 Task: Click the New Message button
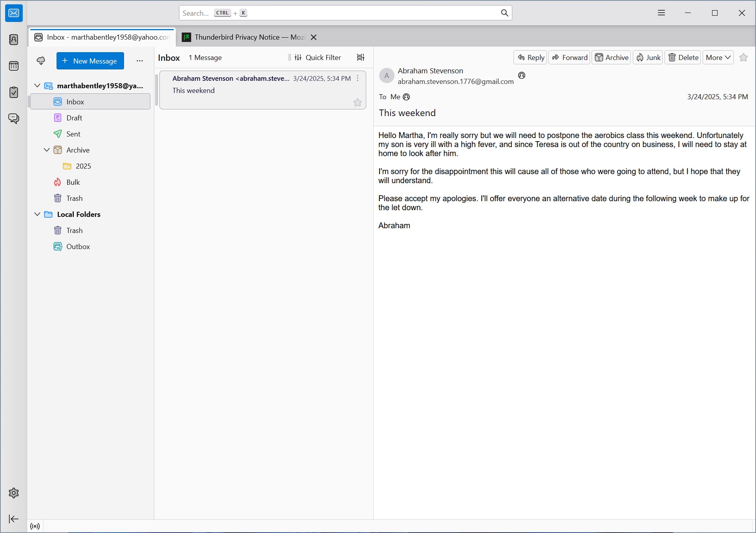coord(90,61)
